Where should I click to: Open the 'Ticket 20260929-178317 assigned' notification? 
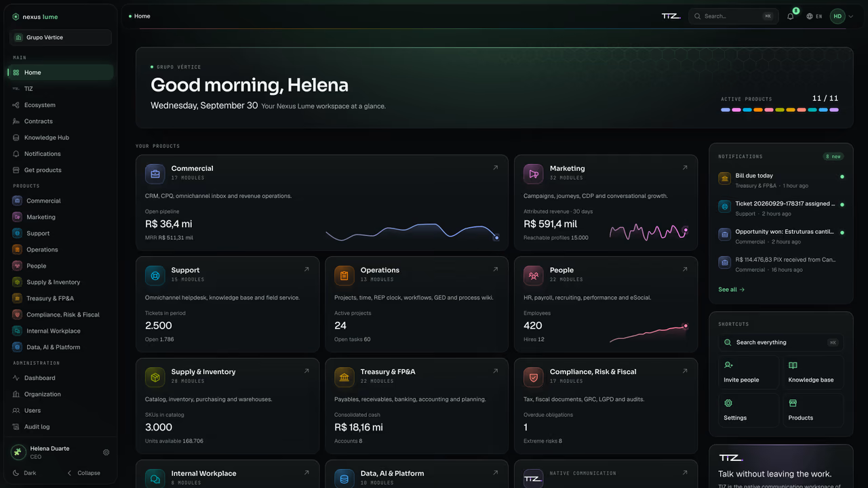[x=781, y=208]
